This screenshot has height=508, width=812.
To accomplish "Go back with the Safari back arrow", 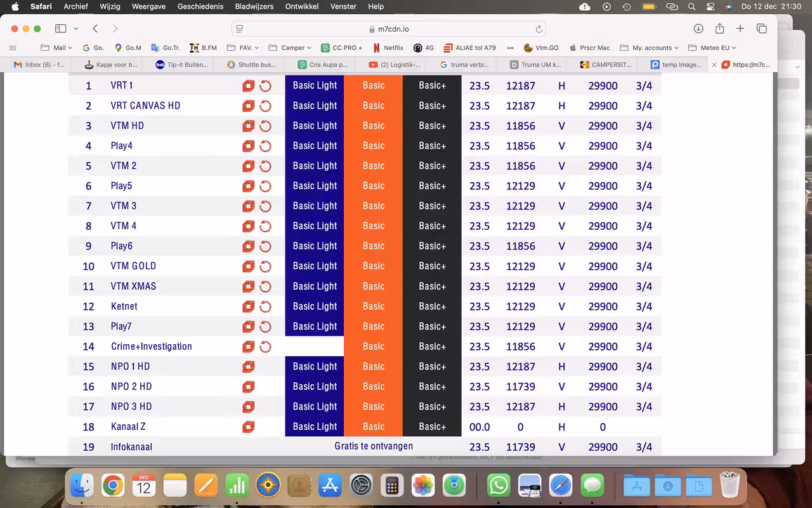I will click(95, 29).
